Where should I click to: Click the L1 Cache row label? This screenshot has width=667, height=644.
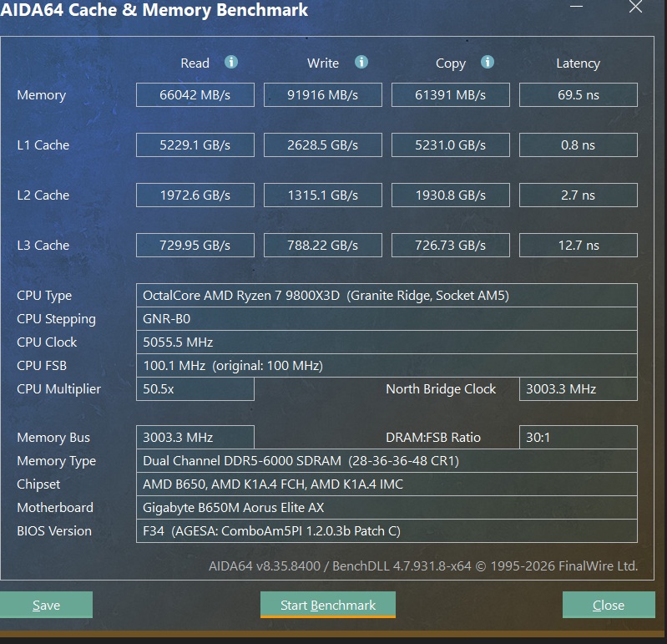[43, 145]
